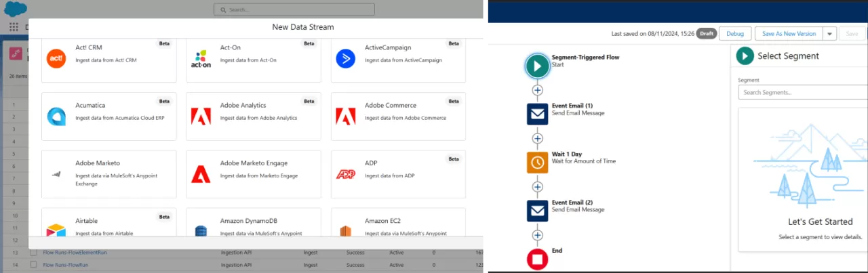This screenshot has height=273, width=868.
Task: Click the 'Let's Get Started' heading
Action: (x=819, y=222)
